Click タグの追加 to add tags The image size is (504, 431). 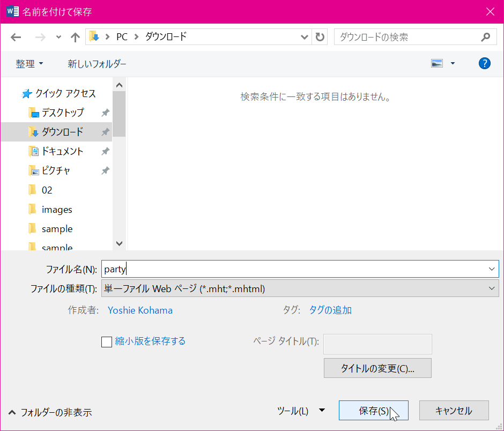coord(330,310)
